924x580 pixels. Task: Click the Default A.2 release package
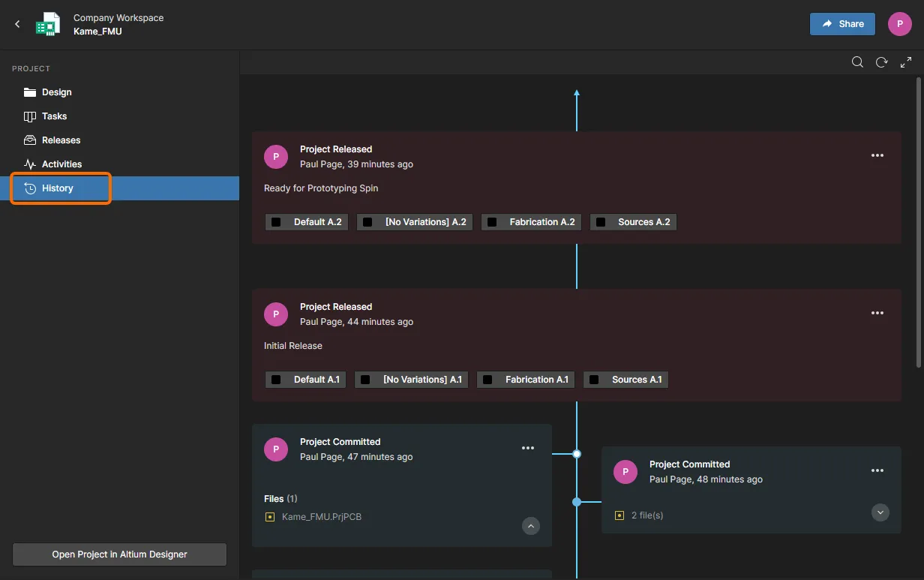point(307,222)
